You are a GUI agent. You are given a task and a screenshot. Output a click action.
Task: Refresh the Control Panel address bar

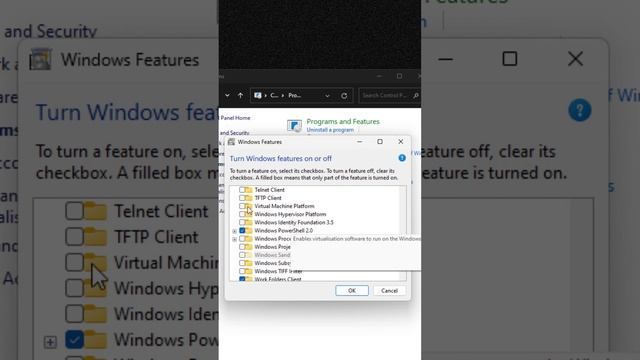(344, 96)
